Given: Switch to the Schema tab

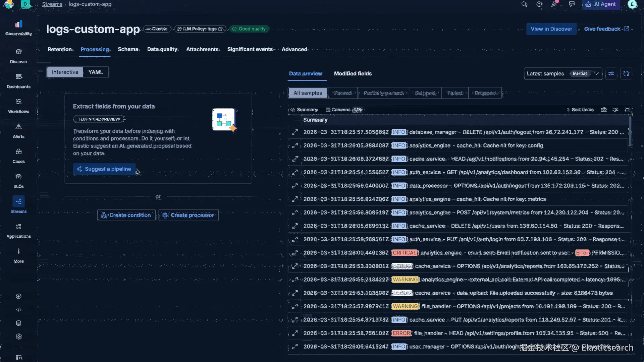Looking at the screenshot, I should 128,49.
